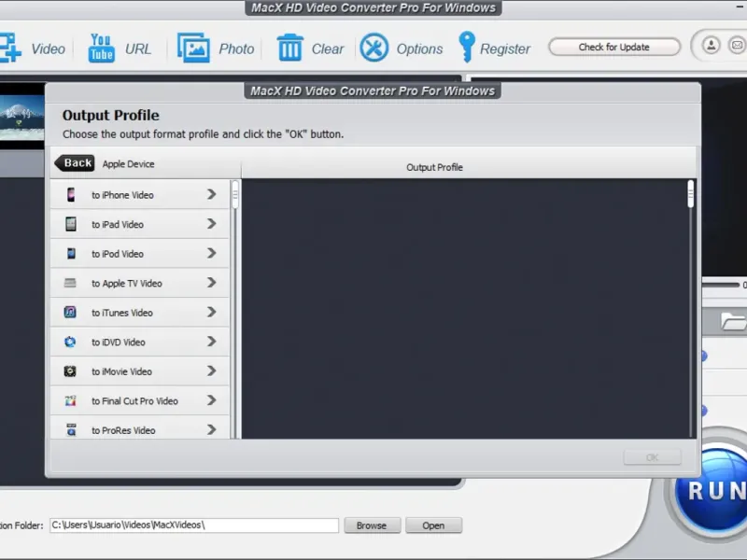The width and height of the screenshot is (747, 560).
Task: Click the Options toolbar label
Action: [419, 49]
